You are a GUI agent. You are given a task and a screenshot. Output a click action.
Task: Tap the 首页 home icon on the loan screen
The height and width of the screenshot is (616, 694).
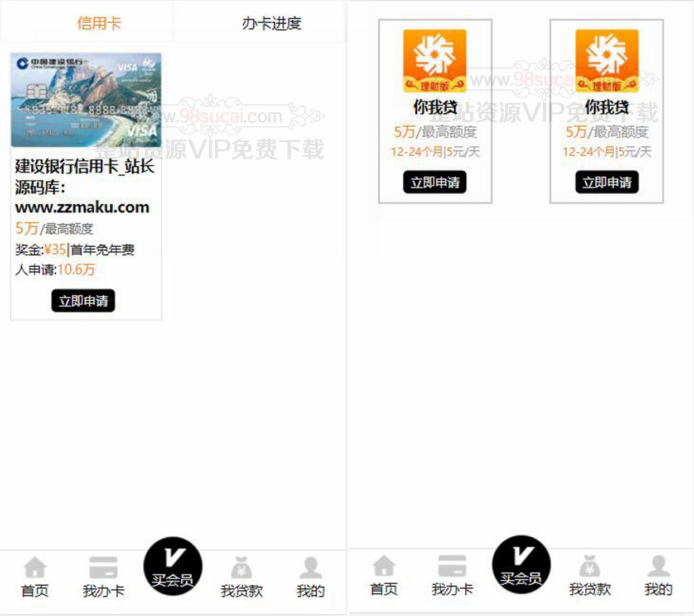384,566
